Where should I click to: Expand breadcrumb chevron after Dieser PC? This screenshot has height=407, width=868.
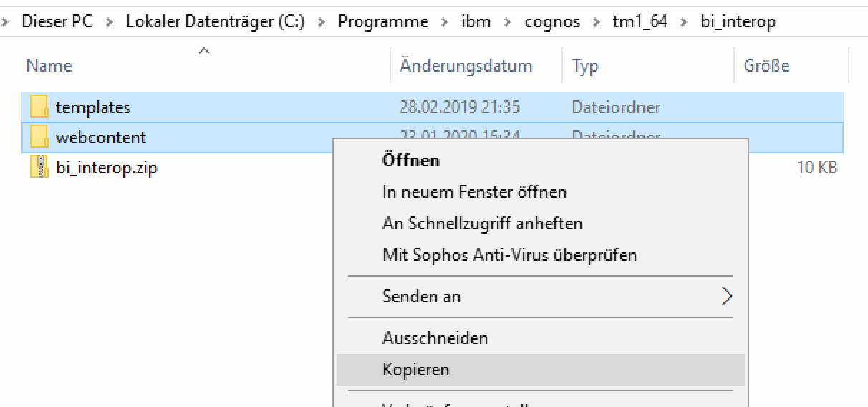pyautogui.click(x=109, y=22)
